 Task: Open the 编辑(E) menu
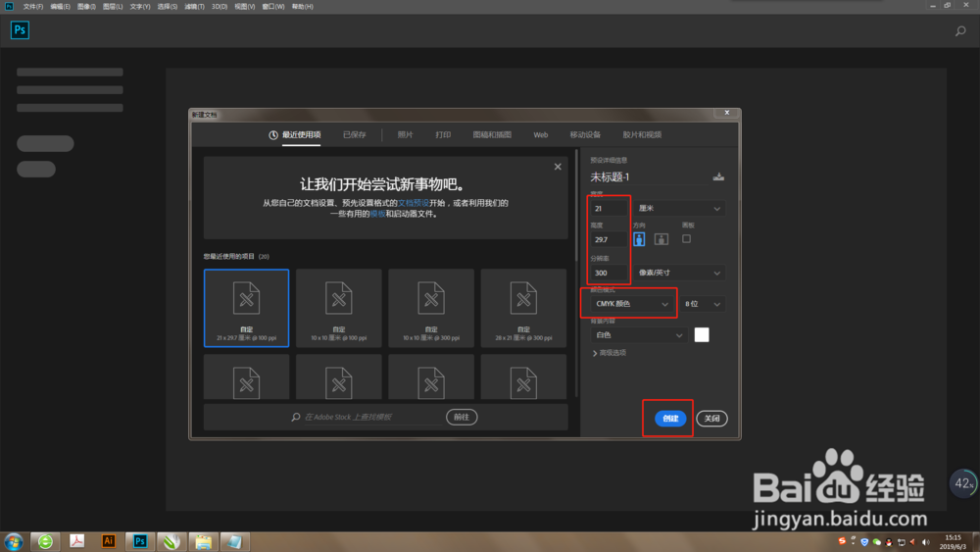point(60,6)
